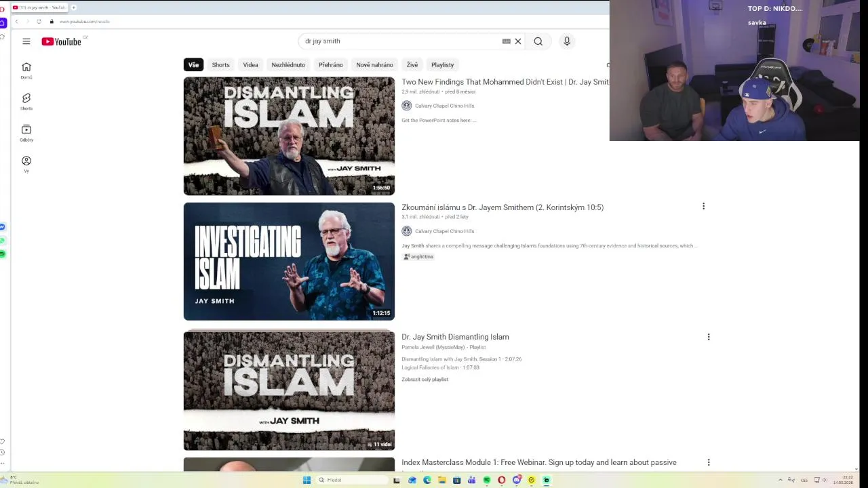Image resolution: width=868 pixels, height=488 pixels.
Task: Click the Dismantling Islam 1:56:50 video thumbnail
Action: coord(289,136)
